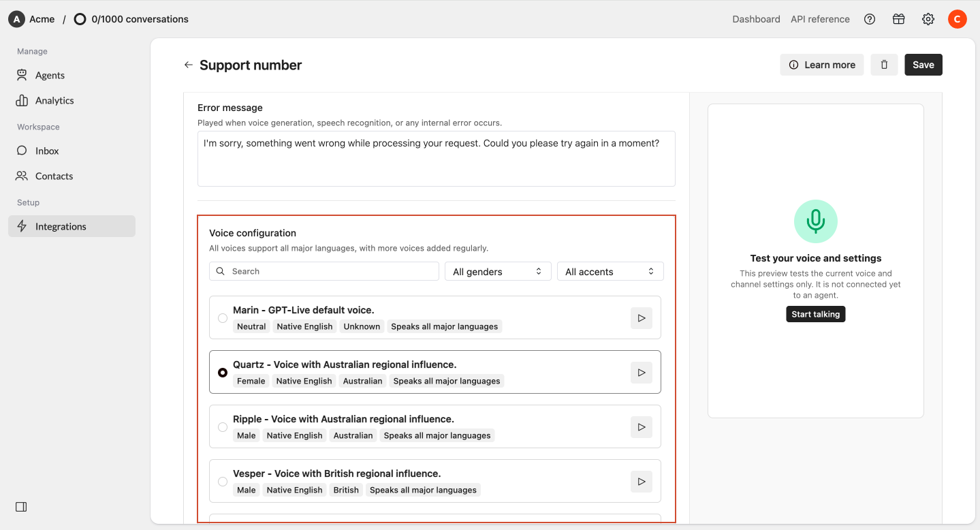
Task: Click the Start talking button
Action: (x=816, y=314)
